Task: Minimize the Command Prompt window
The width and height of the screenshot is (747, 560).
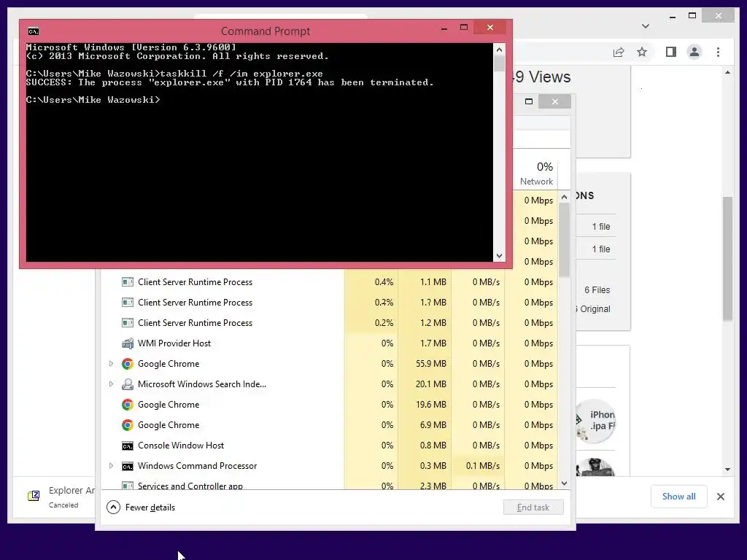Action: tap(444, 28)
